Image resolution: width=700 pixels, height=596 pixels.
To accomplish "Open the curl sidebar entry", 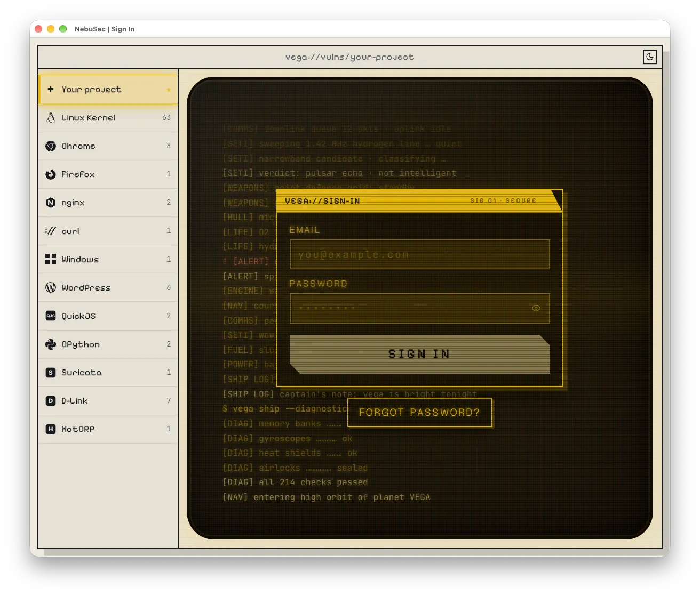I will pos(108,231).
